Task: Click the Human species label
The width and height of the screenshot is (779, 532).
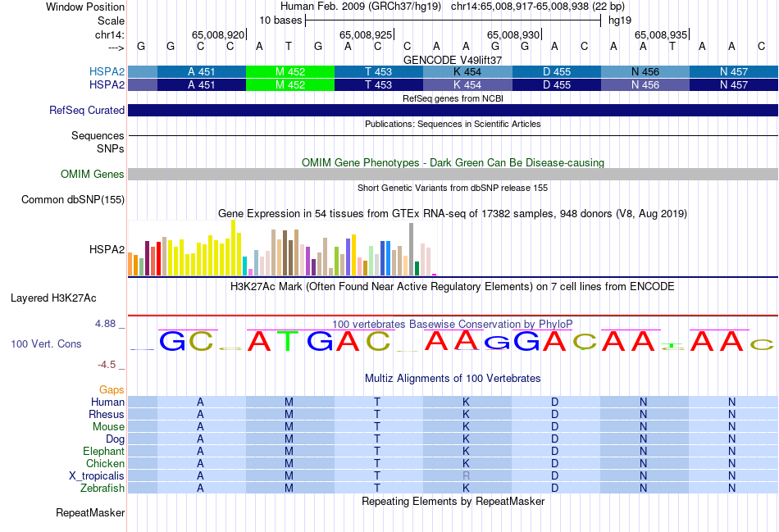Action: coord(107,402)
